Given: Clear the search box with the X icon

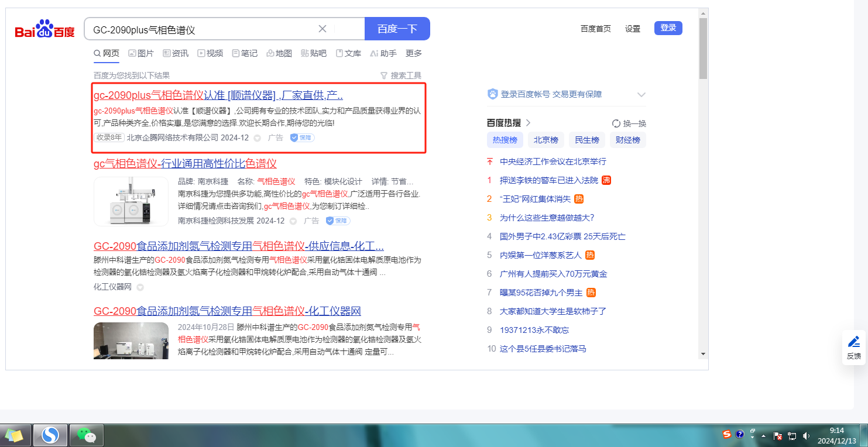Looking at the screenshot, I should point(323,29).
